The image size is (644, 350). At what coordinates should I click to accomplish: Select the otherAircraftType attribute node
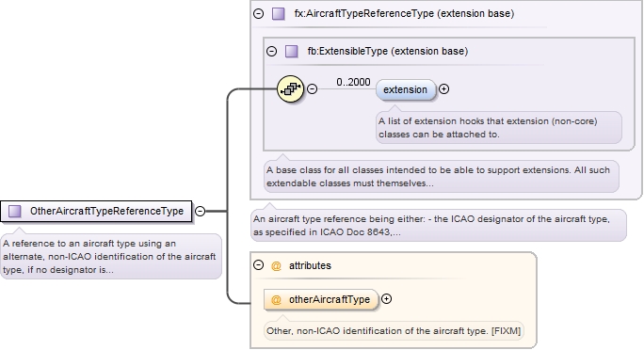321,300
